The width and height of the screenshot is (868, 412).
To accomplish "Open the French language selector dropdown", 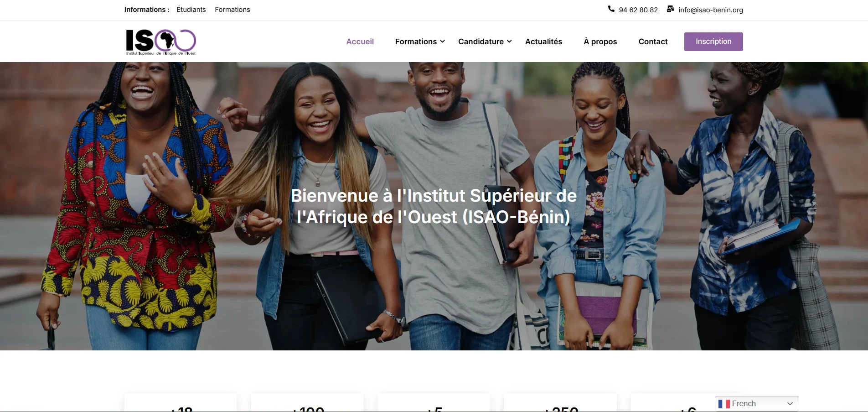I will click(x=757, y=404).
